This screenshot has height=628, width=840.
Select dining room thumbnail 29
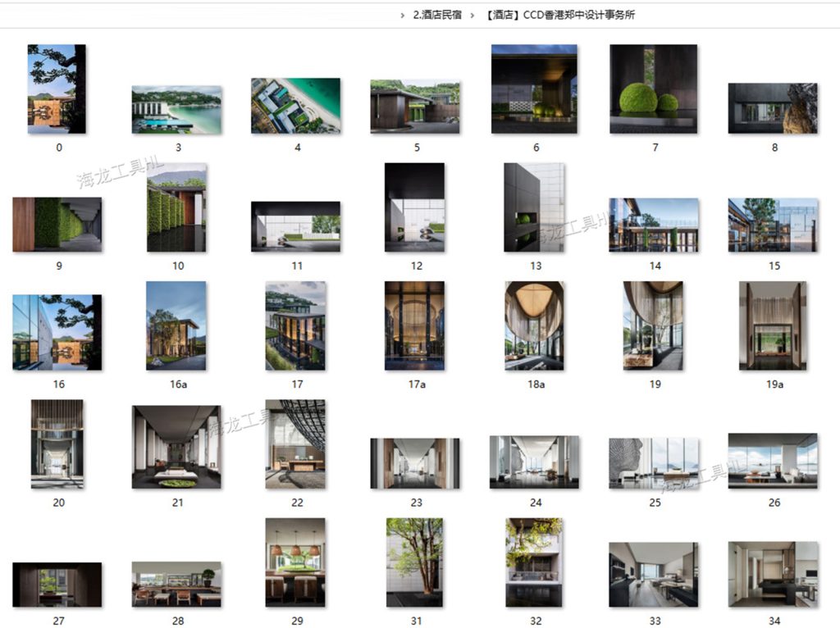(295, 562)
